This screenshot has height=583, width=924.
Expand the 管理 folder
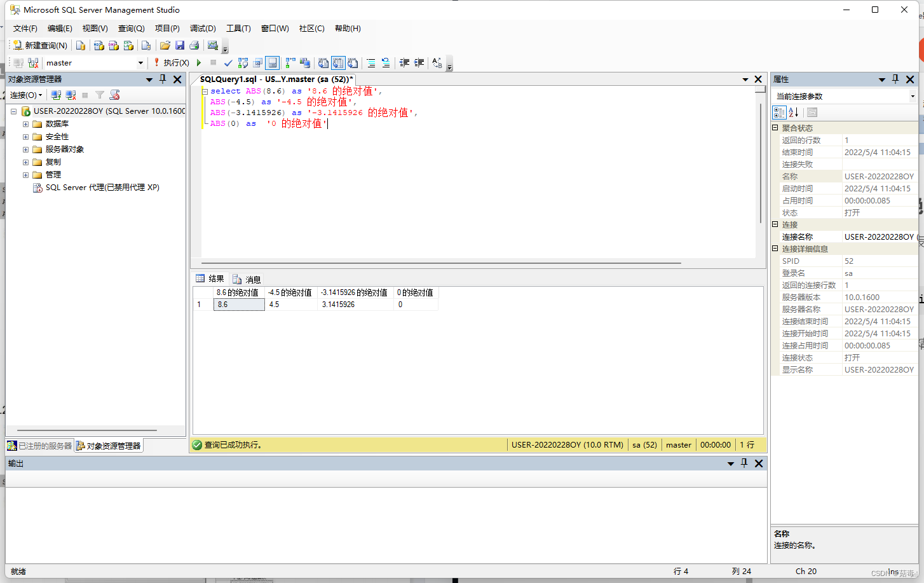pos(25,175)
